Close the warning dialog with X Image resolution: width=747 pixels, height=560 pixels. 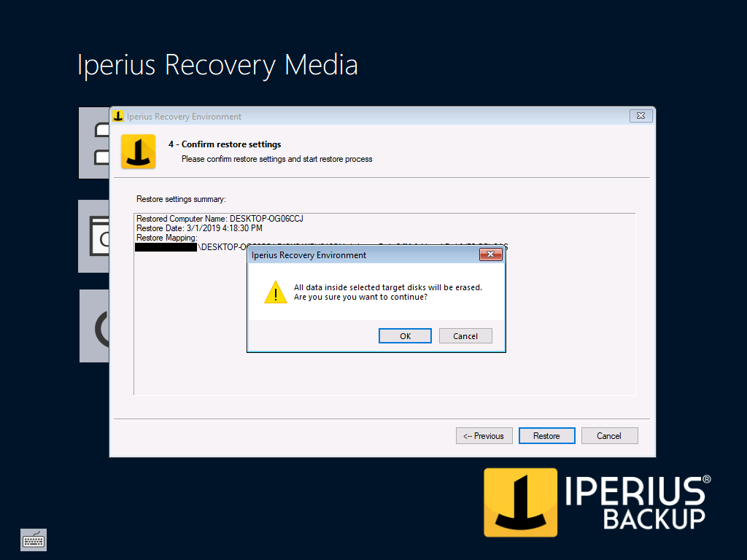490,254
